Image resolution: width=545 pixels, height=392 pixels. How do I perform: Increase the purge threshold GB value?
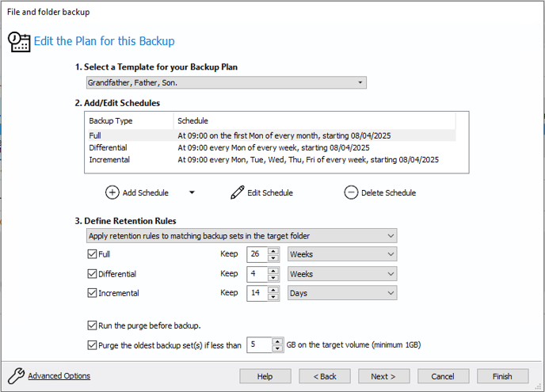[277, 341]
